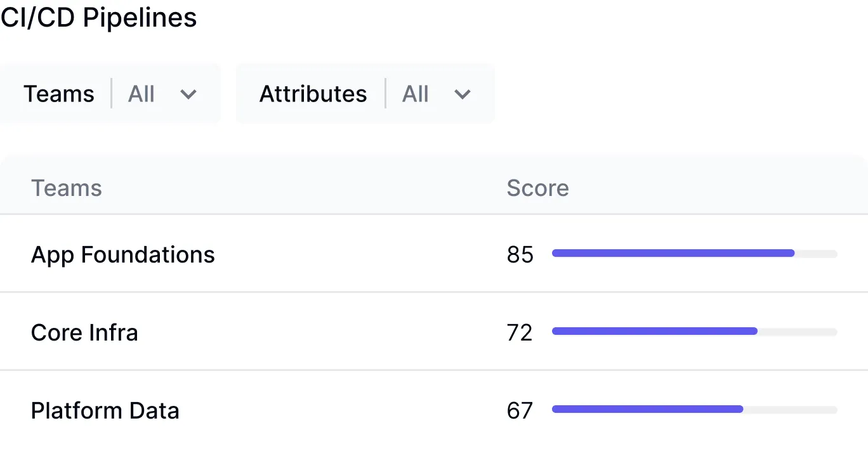Open the App Foundations team
Image resolution: width=868 pixels, height=449 pixels.
(x=123, y=255)
